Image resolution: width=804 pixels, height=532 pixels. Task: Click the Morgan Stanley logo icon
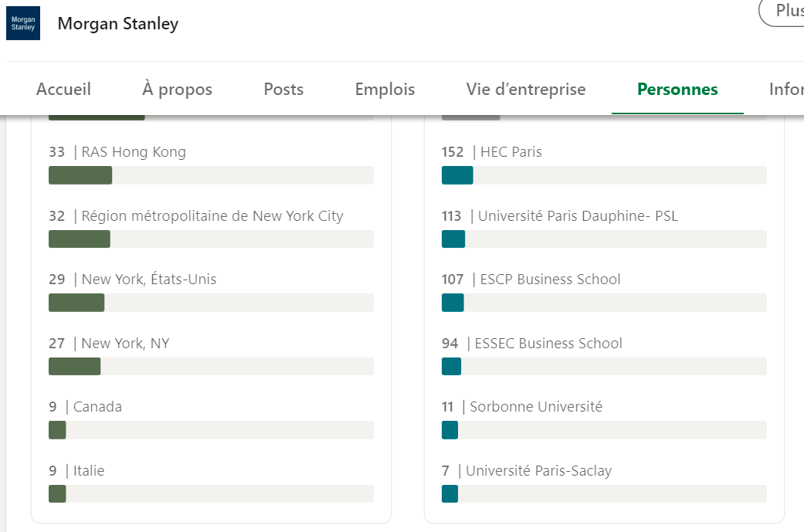pos(23,23)
